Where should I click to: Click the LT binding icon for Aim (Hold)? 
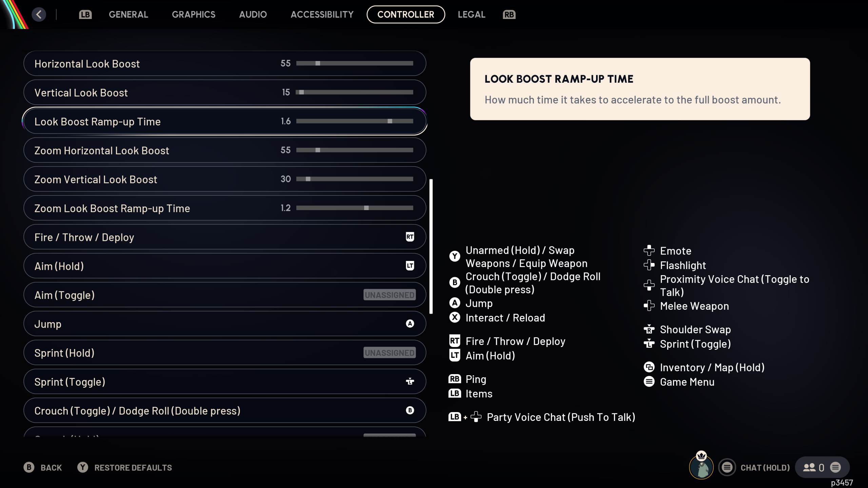tap(410, 266)
